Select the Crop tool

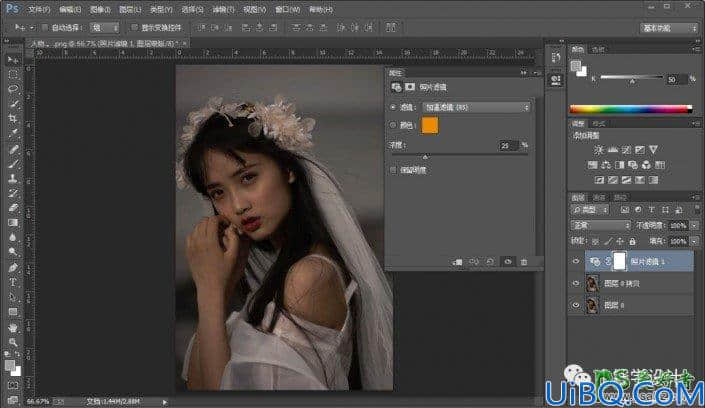(13, 118)
